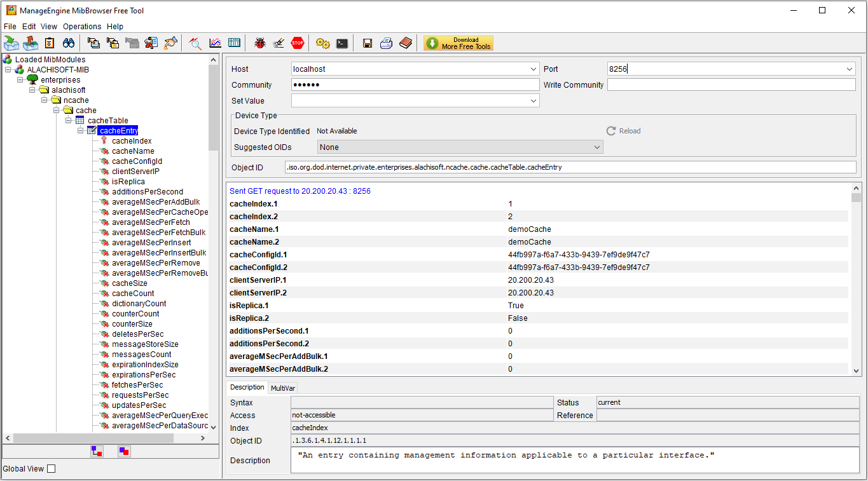Viewport: 868px width, 481px height.
Task: Open the Set Value dropdown
Action: pyautogui.click(x=533, y=100)
